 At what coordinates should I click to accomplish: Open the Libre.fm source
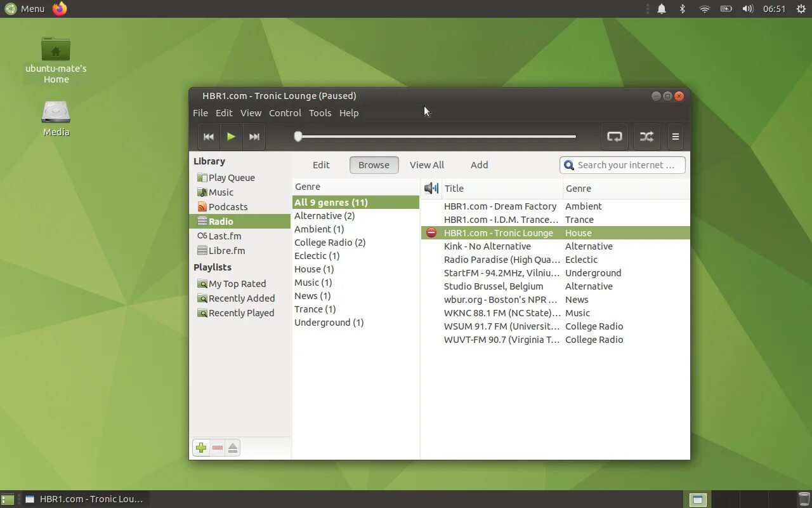pyautogui.click(x=240, y=251)
